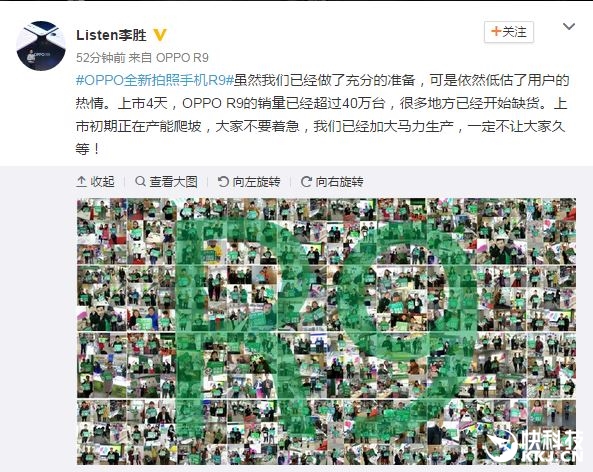Click the 快科技 watermark logo
This screenshot has height=472, width=593.
(x=533, y=446)
